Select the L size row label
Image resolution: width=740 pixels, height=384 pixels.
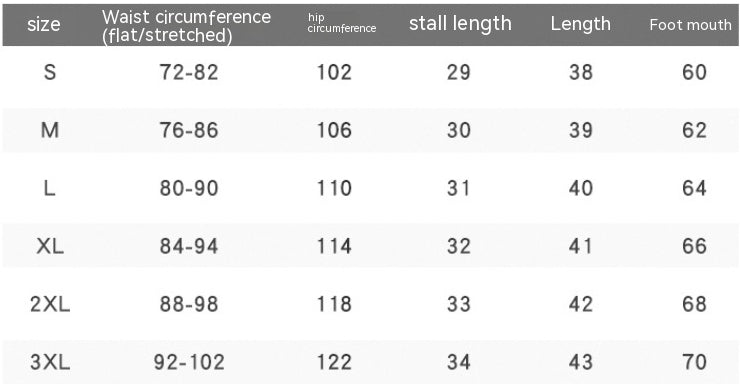49,188
